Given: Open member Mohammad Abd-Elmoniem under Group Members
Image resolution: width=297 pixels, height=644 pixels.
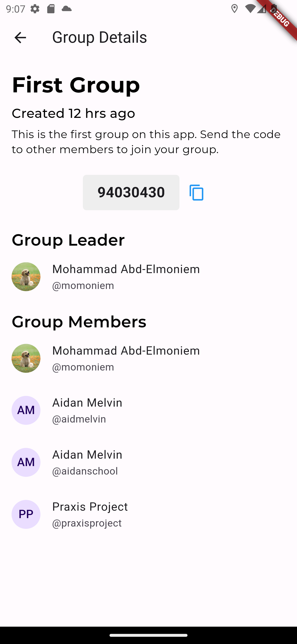Looking at the screenshot, I should click(126, 351).
